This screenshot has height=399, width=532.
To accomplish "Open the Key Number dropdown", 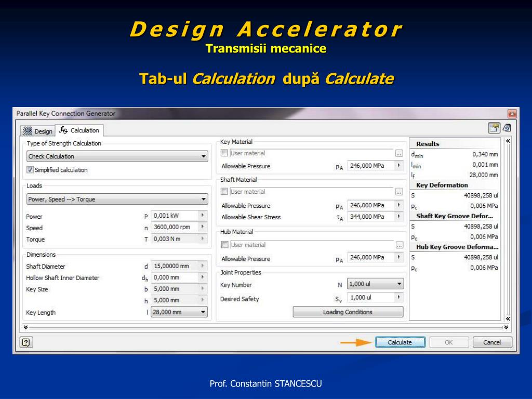I will [x=375, y=284].
